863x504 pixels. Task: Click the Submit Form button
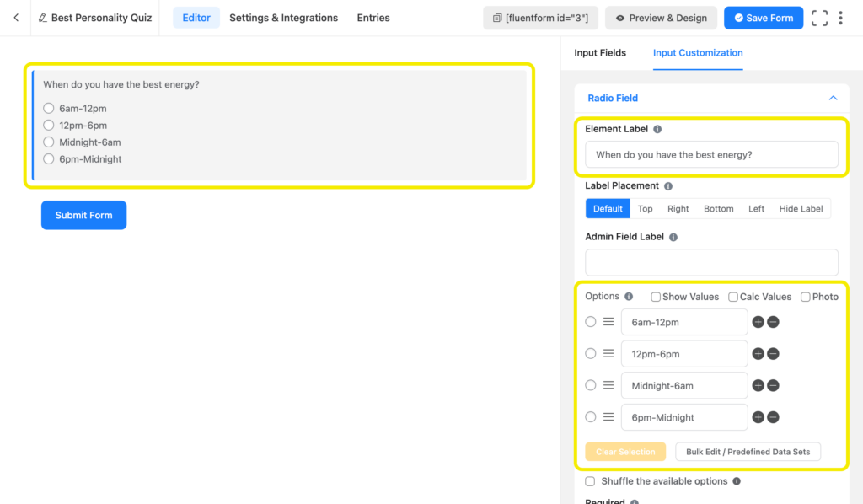[83, 215]
